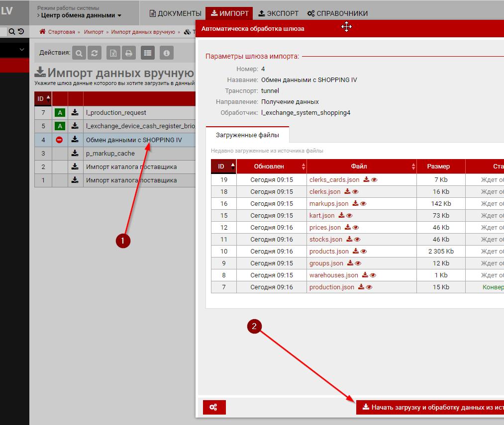The image size is (504, 425).
Task: Click the search icon in Действия toolbar
Action: [x=79, y=53]
